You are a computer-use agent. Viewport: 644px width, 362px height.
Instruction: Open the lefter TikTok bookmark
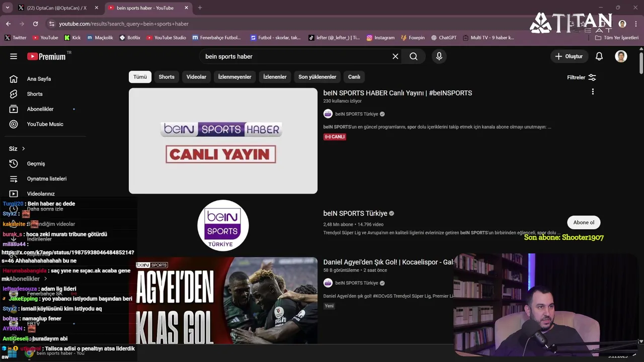click(x=334, y=38)
